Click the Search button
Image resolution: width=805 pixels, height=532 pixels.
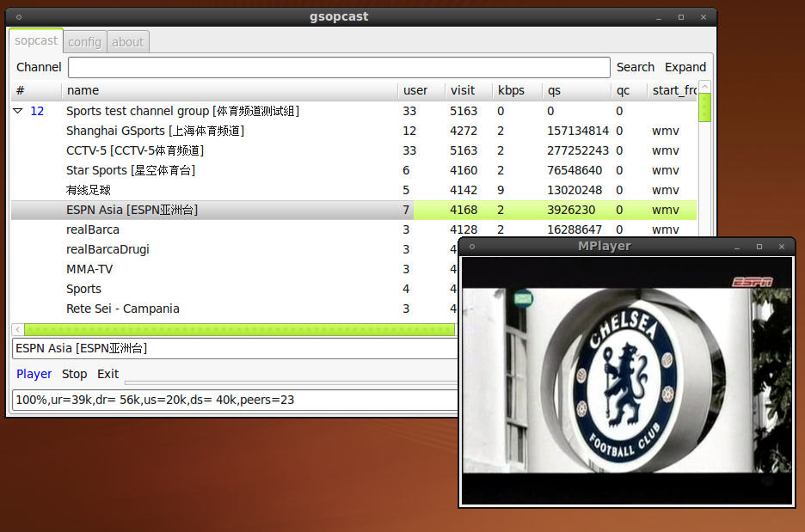point(635,67)
